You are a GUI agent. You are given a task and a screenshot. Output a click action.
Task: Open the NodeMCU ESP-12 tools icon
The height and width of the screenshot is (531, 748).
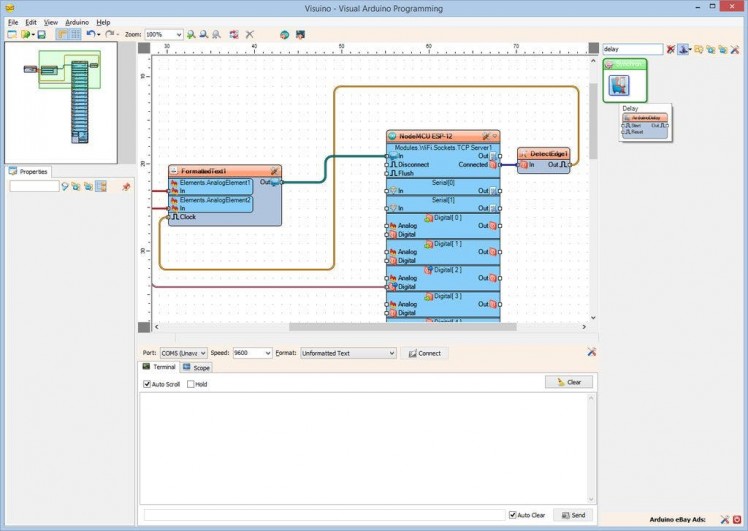click(486, 135)
